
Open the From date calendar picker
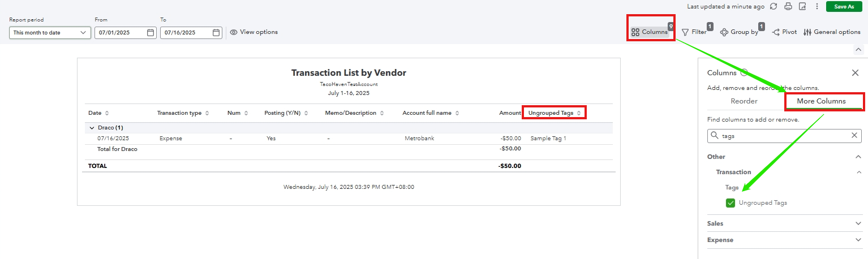pos(151,32)
